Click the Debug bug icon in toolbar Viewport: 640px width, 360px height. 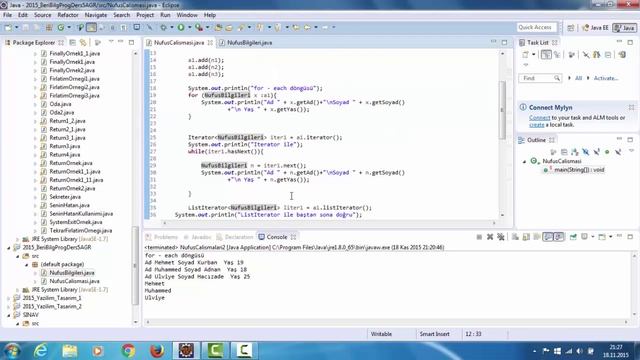(x=164, y=27)
